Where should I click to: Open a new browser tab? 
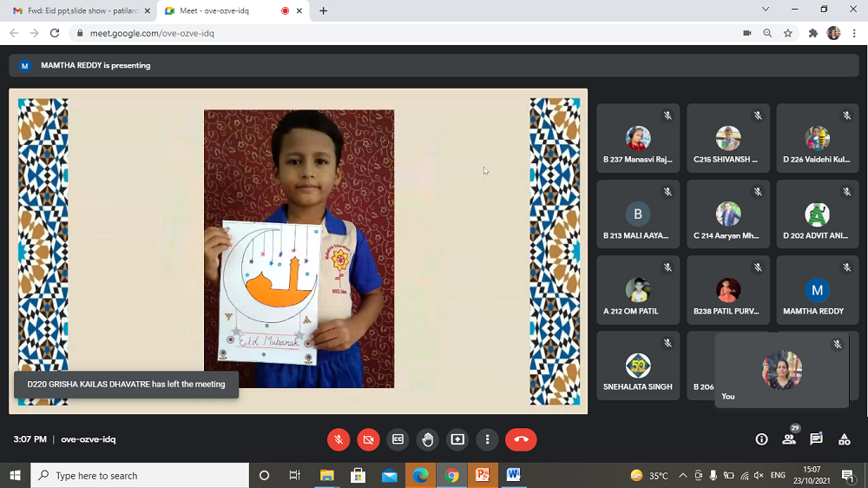tap(324, 10)
